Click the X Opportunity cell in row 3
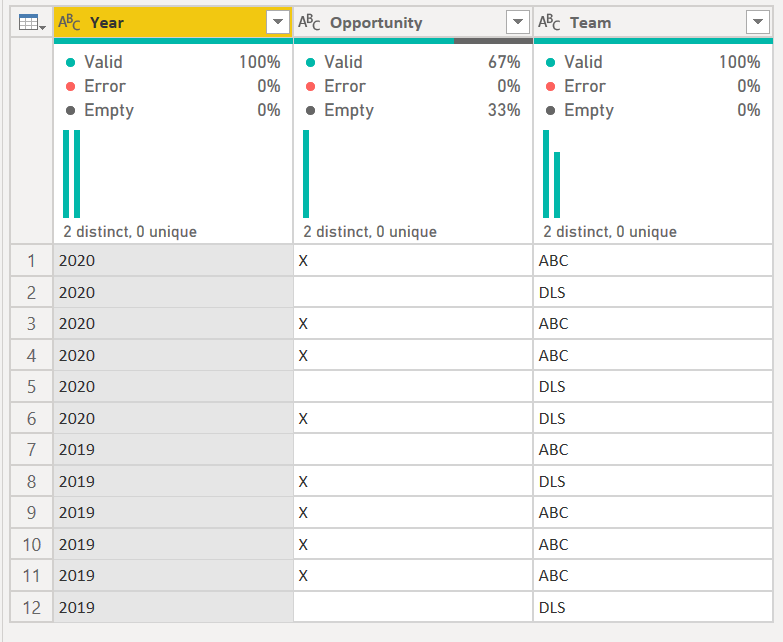The image size is (783, 642). [x=413, y=323]
